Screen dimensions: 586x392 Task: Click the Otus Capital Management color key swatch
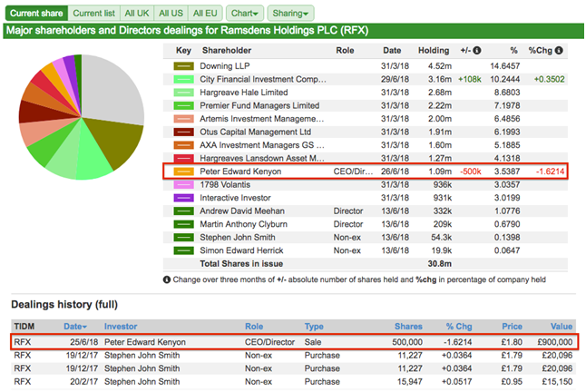(x=183, y=132)
